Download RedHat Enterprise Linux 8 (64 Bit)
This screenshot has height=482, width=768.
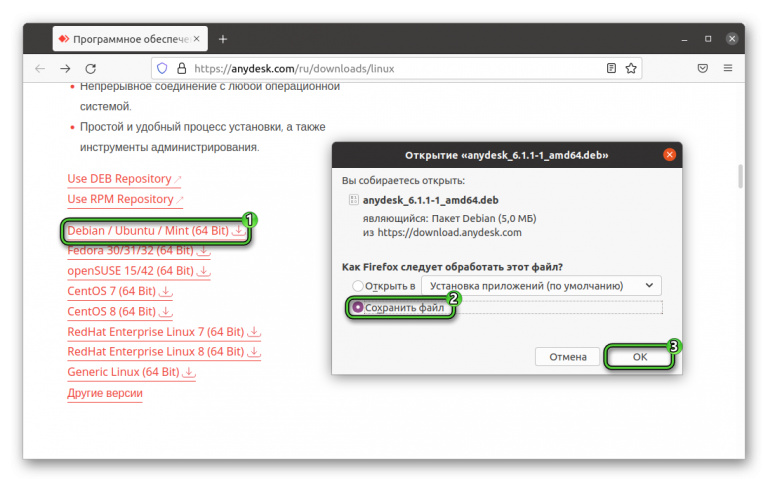[164, 352]
